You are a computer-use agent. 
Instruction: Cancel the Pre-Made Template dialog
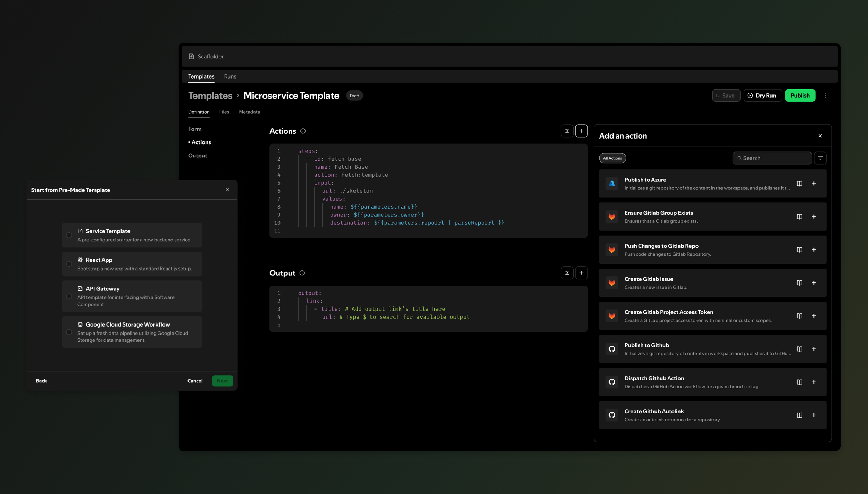(x=195, y=381)
